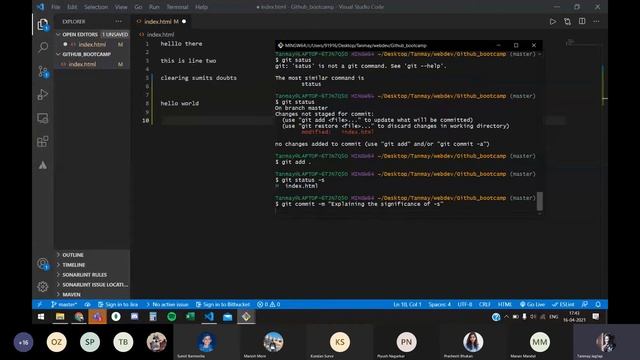The width and height of the screenshot is (640, 360).
Task: Open File Explorer from the taskbar
Action: 60,317
